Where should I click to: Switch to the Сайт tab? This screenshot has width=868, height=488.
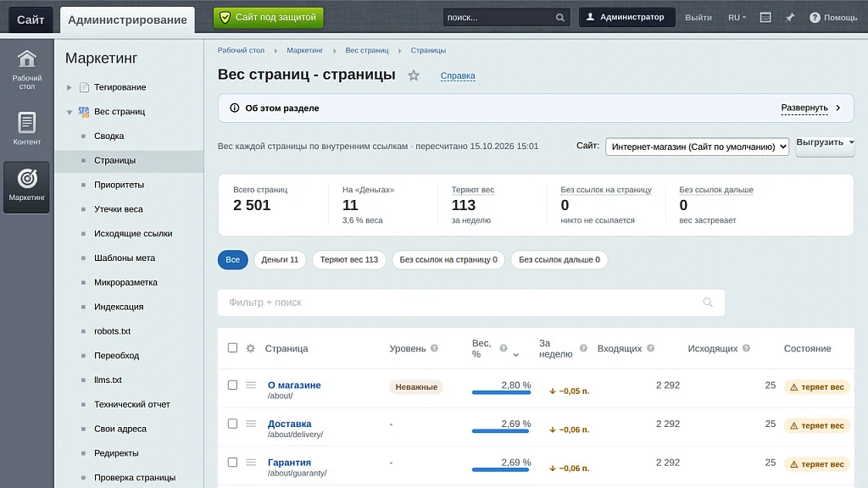pyautogui.click(x=31, y=20)
